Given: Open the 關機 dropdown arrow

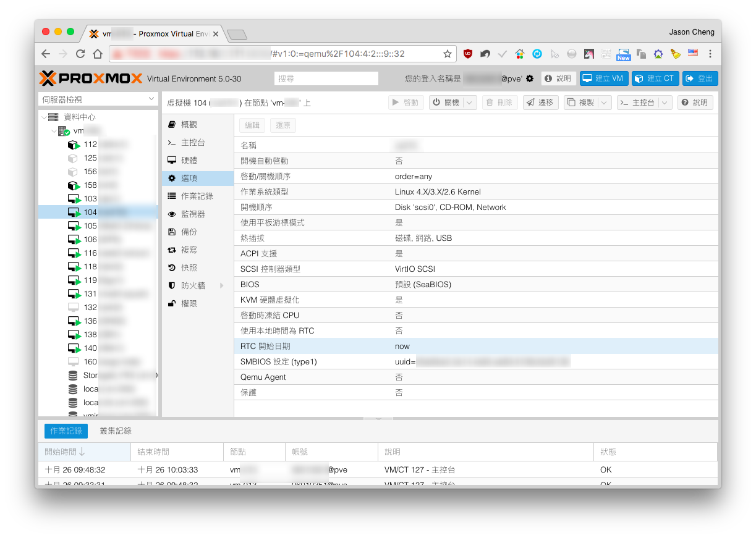Looking at the screenshot, I should pos(470,103).
